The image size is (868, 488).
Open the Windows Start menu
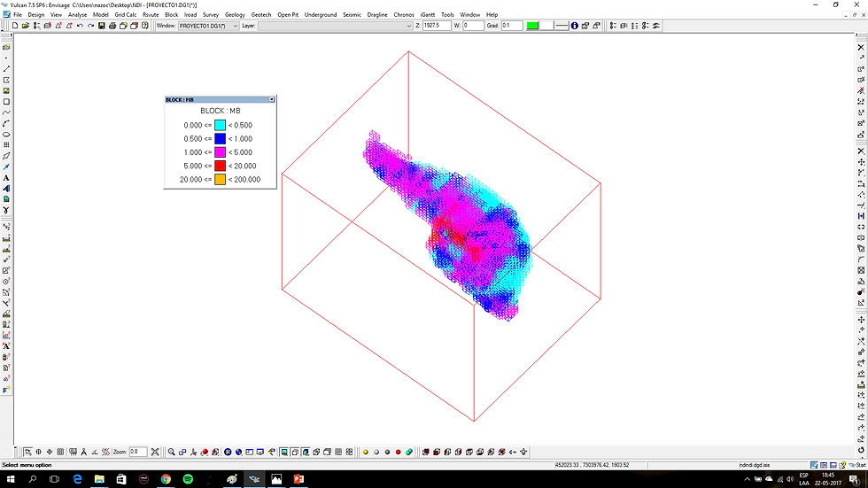11,479
